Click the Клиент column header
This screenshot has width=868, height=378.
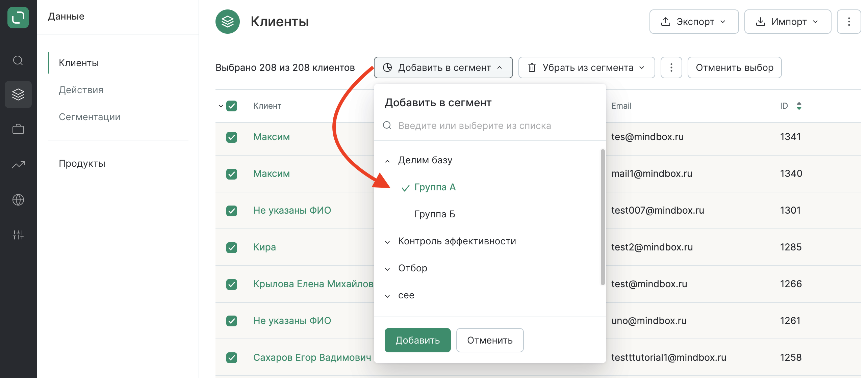pyautogui.click(x=267, y=106)
